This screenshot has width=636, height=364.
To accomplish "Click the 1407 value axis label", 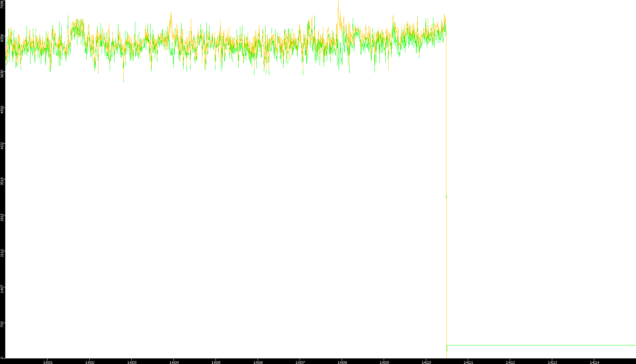I will click(x=2, y=289).
